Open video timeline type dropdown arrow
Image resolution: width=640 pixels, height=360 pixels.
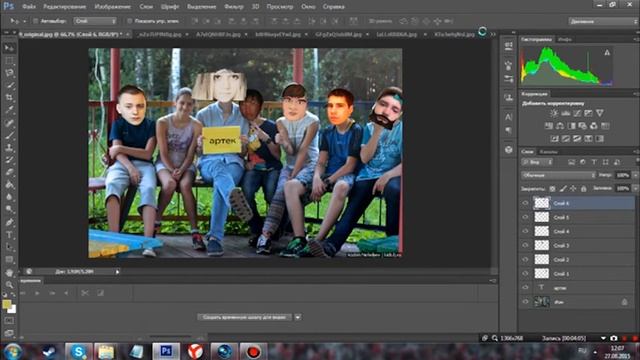[x=298, y=317]
